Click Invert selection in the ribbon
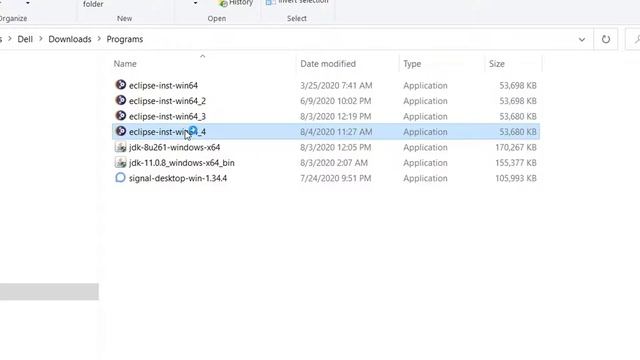Image resolution: width=640 pixels, height=360 pixels. (298, 2)
